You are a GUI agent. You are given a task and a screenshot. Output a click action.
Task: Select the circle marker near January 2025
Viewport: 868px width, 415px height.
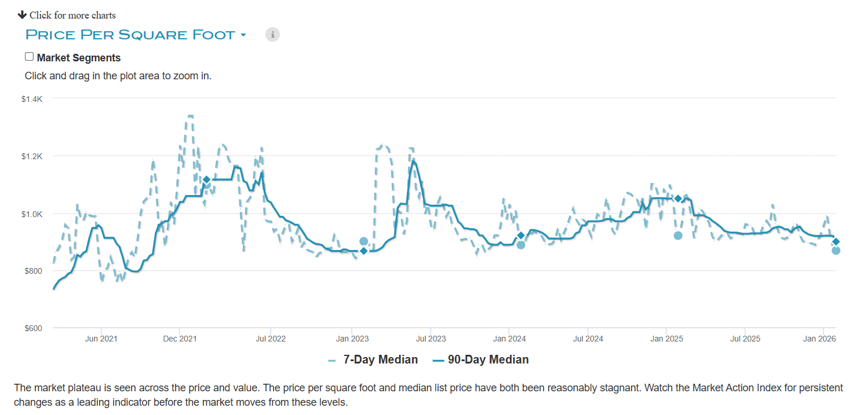tap(678, 236)
